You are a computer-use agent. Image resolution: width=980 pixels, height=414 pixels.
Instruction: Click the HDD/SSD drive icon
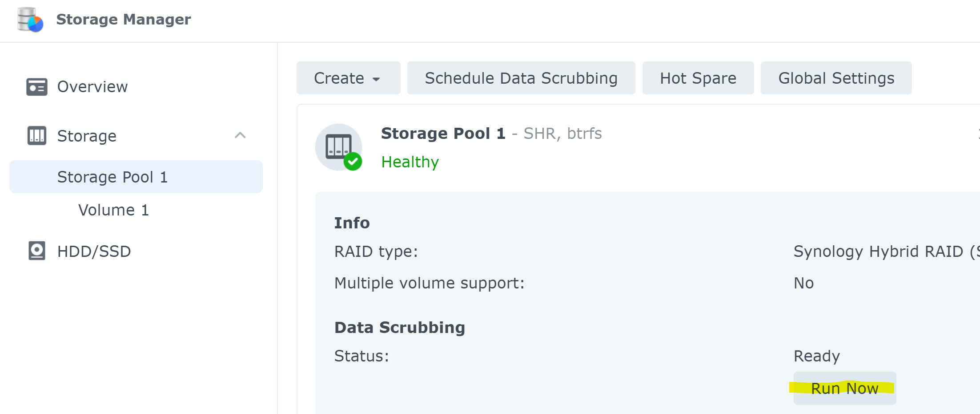tap(36, 251)
